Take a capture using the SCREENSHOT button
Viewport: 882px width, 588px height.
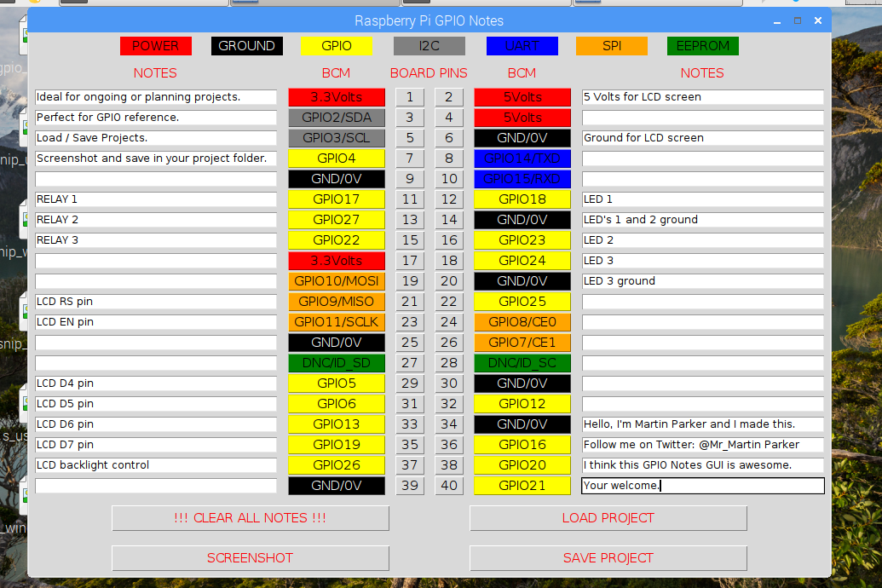point(251,558)
